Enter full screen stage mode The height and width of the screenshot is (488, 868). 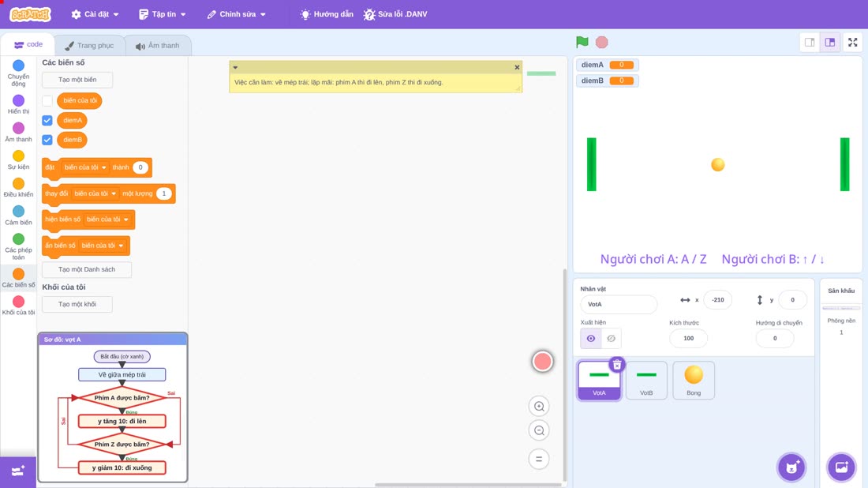(852, 42)
